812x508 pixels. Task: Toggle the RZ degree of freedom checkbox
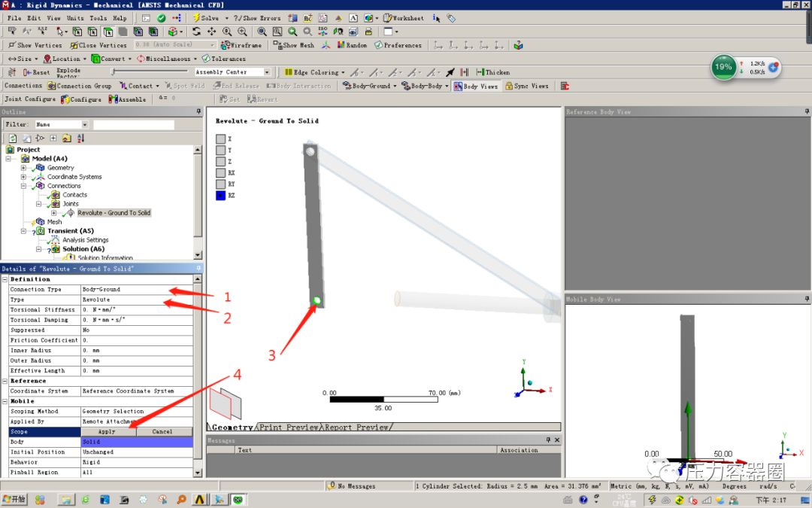(222, 195)
